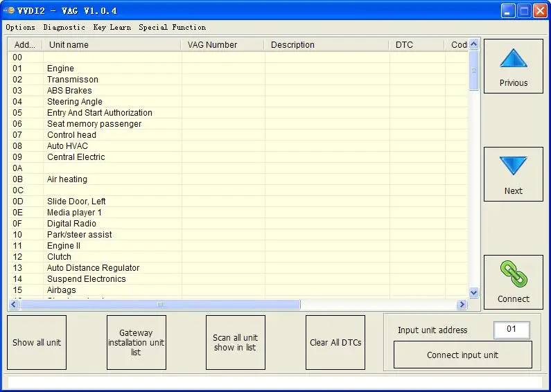
Task: Click the horizontal scrollbar thumb
Action: pyautogui.click(x=160, y=304)
